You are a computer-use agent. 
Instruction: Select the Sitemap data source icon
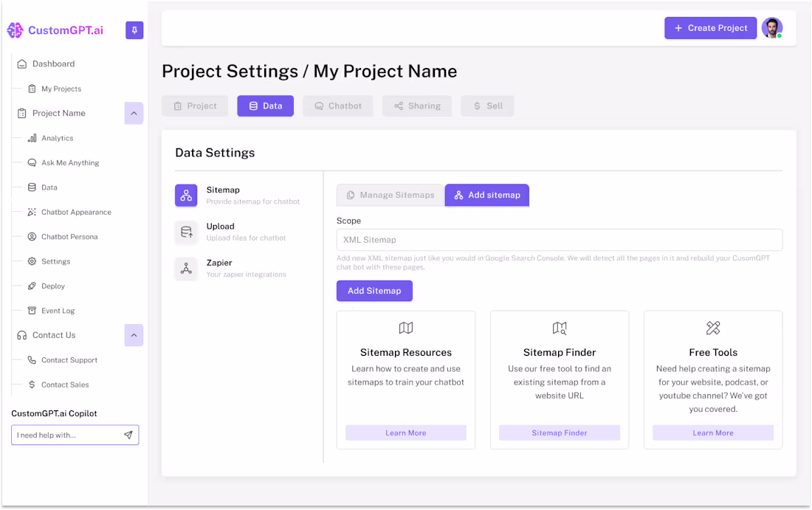pos(185,195)
